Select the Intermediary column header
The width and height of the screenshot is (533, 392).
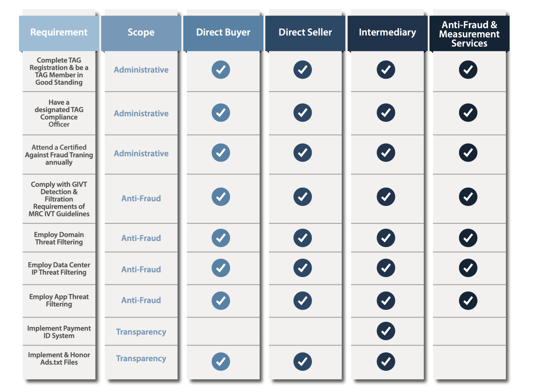tap(387, 33)
